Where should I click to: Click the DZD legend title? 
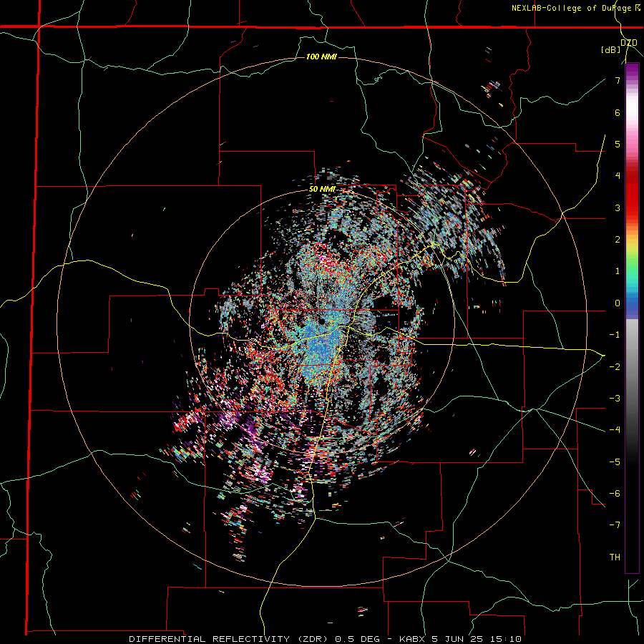pyautogui.click(x=629, y=43)
